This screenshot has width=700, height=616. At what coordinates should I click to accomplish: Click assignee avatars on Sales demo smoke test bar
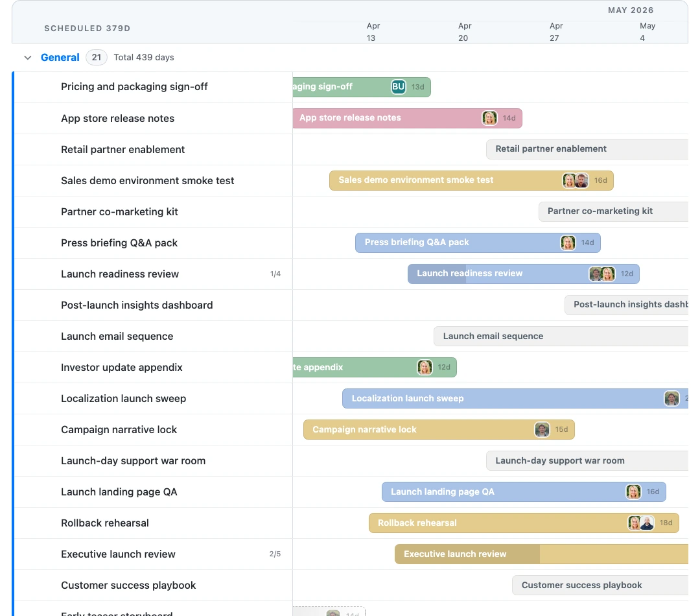(x=576, y=180)
